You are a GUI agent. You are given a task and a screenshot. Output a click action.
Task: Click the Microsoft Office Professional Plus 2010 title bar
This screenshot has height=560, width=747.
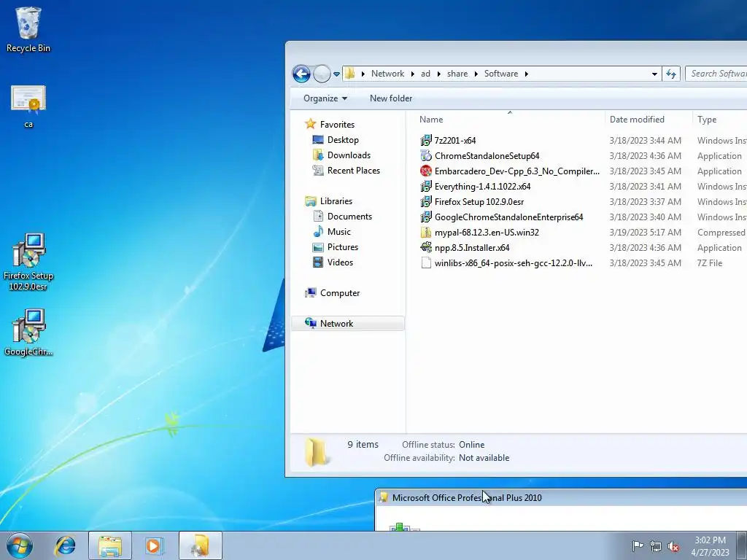[561, 497]
